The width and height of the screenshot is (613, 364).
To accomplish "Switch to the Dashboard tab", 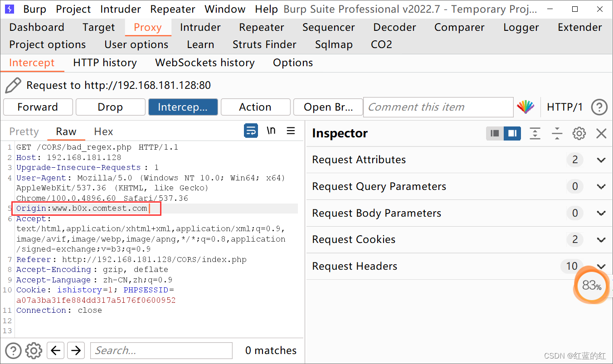I will [37, 27].
